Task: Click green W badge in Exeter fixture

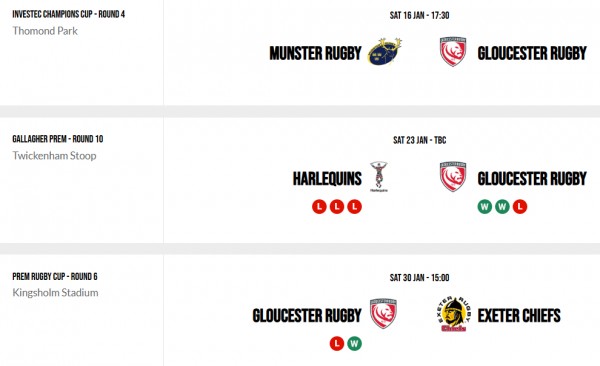Action: coord(354,343)
